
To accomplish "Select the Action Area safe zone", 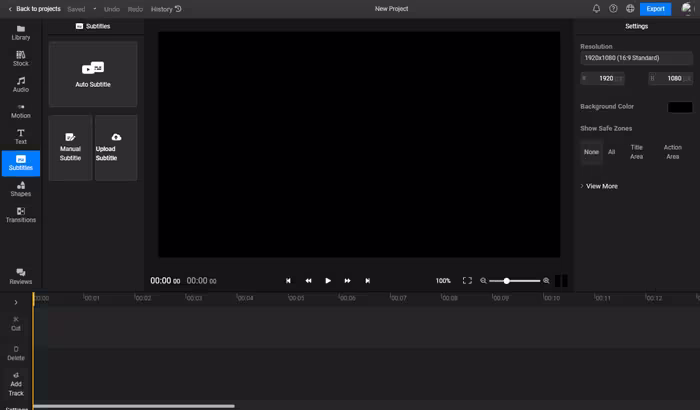I will pos(672,152).
